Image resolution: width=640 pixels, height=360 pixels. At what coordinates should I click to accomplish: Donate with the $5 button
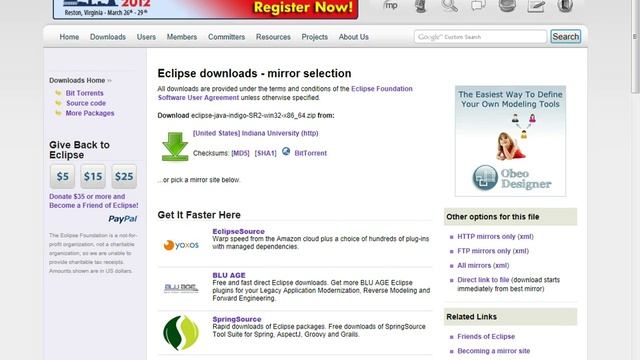pos(62,176)
